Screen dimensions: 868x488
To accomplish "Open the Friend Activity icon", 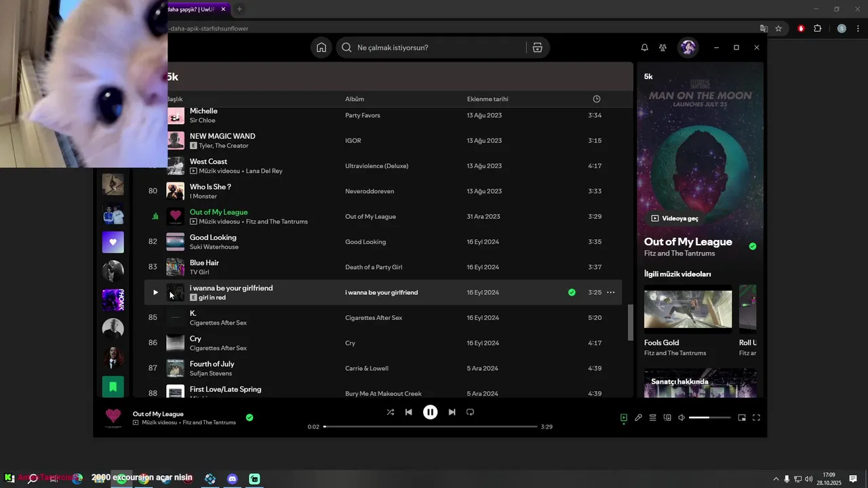I will pyautogui.click(x=663, y=47).
